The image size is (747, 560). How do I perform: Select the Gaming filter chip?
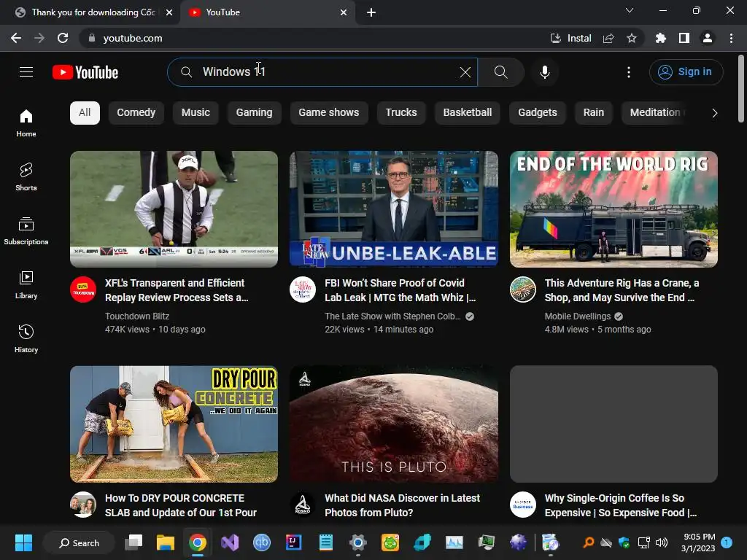(x=255, y=113)
